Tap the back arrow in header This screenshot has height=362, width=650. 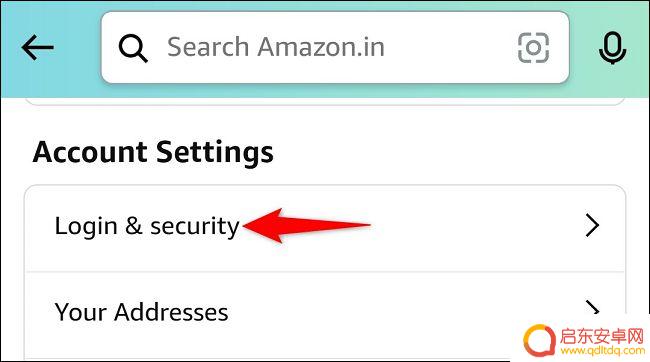point(37,47)
